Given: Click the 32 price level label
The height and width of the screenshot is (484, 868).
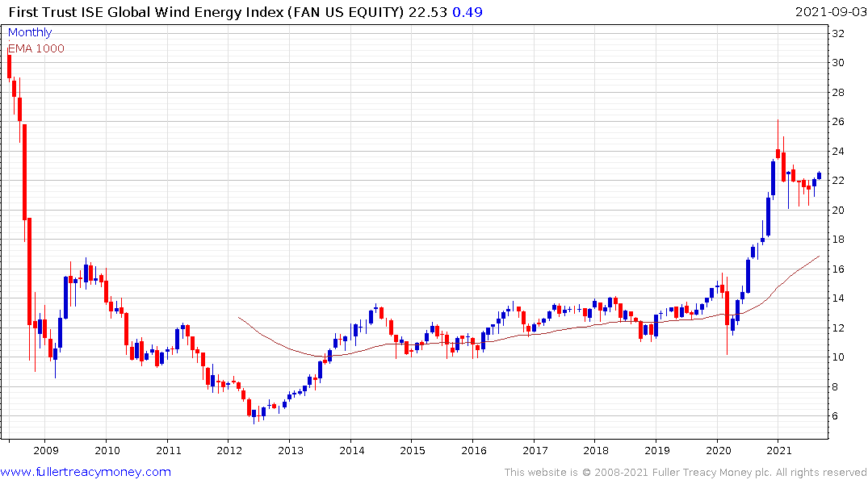Looking at the screenshot, I should click(x=838, y=34).
